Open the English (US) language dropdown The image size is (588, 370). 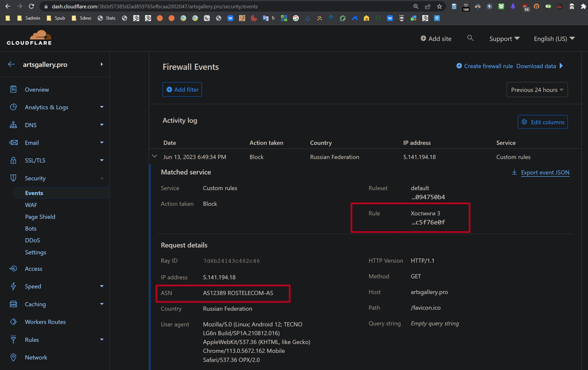554,39
